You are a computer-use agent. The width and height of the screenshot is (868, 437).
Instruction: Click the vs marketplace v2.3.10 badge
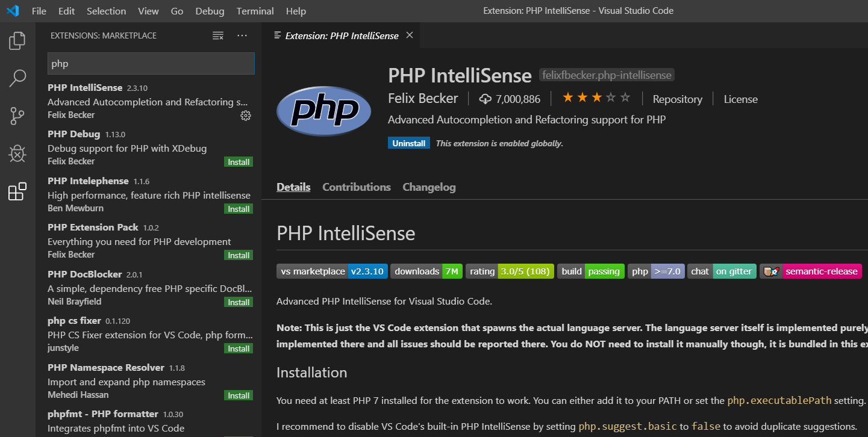pos(332,271)
